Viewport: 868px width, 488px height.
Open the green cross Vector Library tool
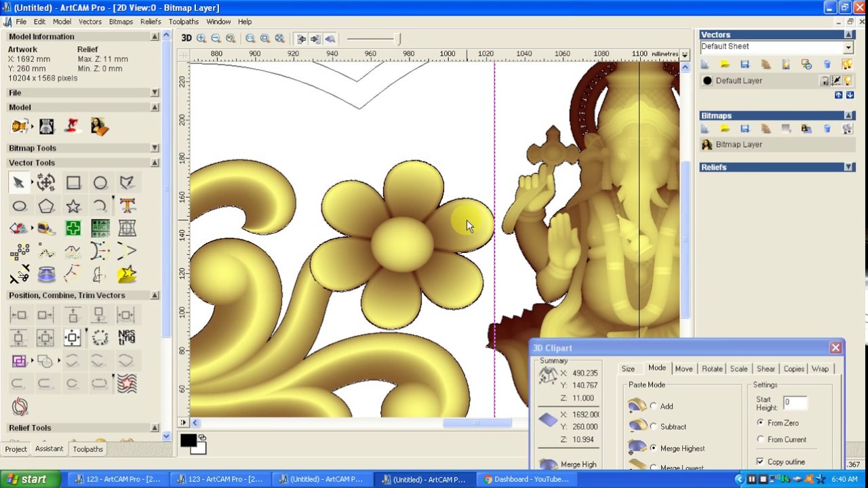[x=73, y=228]
